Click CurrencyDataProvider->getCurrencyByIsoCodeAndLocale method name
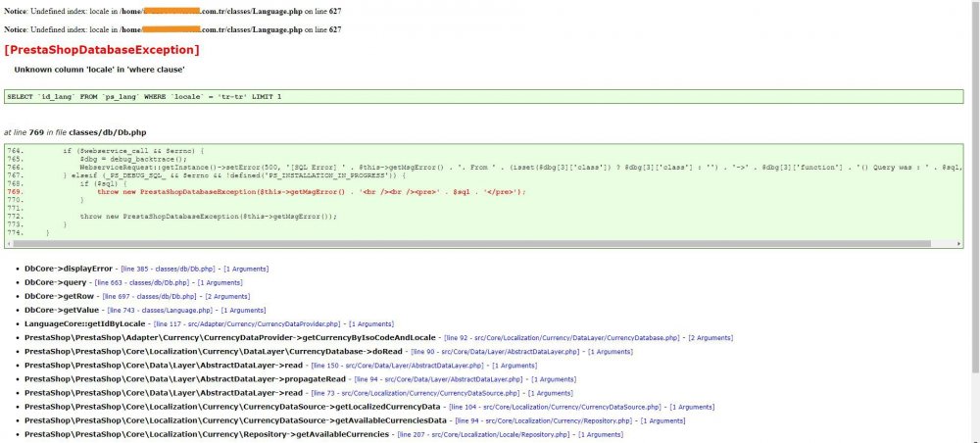This screenshot has height=443, width=980. (x=230, y=337)
